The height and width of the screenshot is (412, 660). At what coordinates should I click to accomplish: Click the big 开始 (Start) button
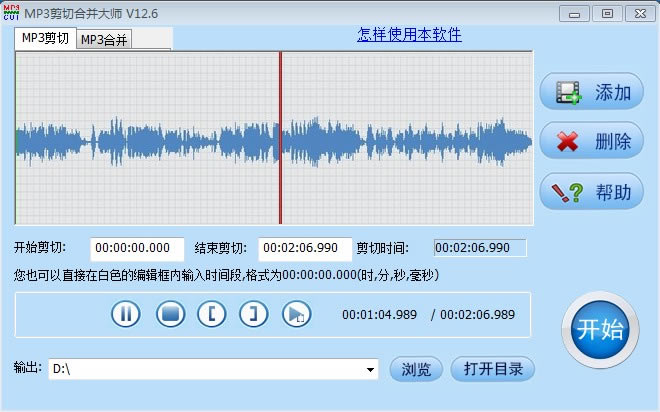click(600, 330)
